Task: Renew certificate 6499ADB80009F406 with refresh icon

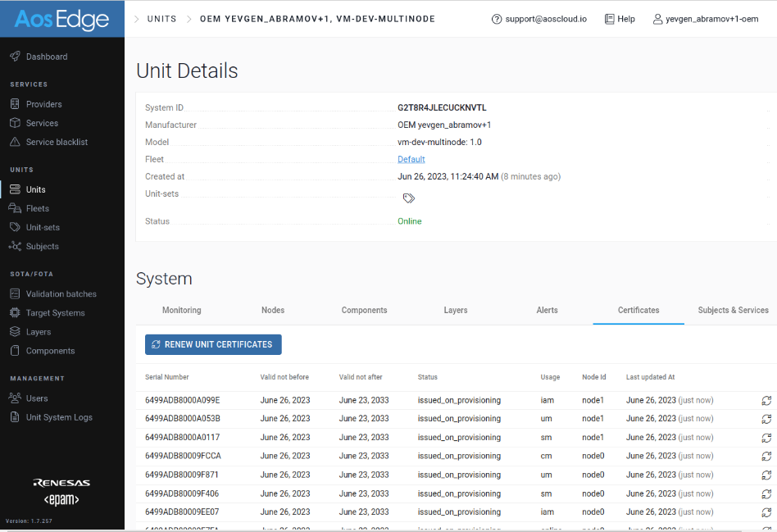Action: pos(766,493)
